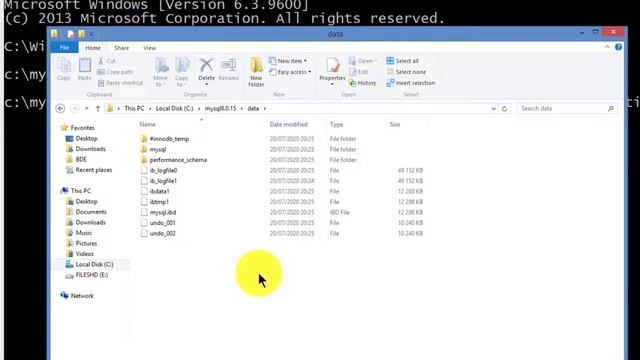Click the Rename icon in Organize
640x360 pixels.
point(228,65)
